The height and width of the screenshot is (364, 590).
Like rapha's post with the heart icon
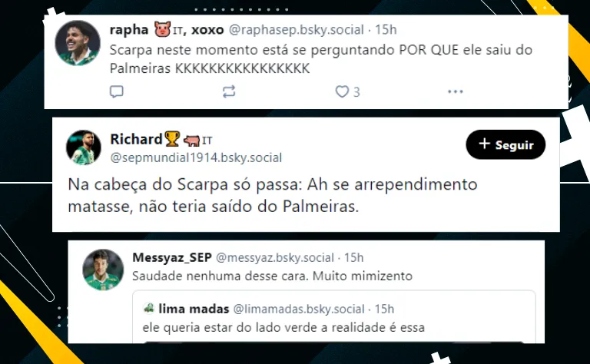(x=342, y=91)
